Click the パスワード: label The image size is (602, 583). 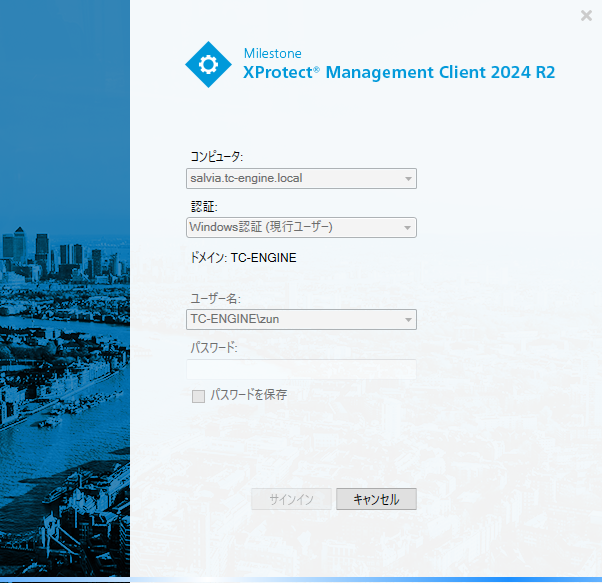pyautogui.click(x=214, y=348)
